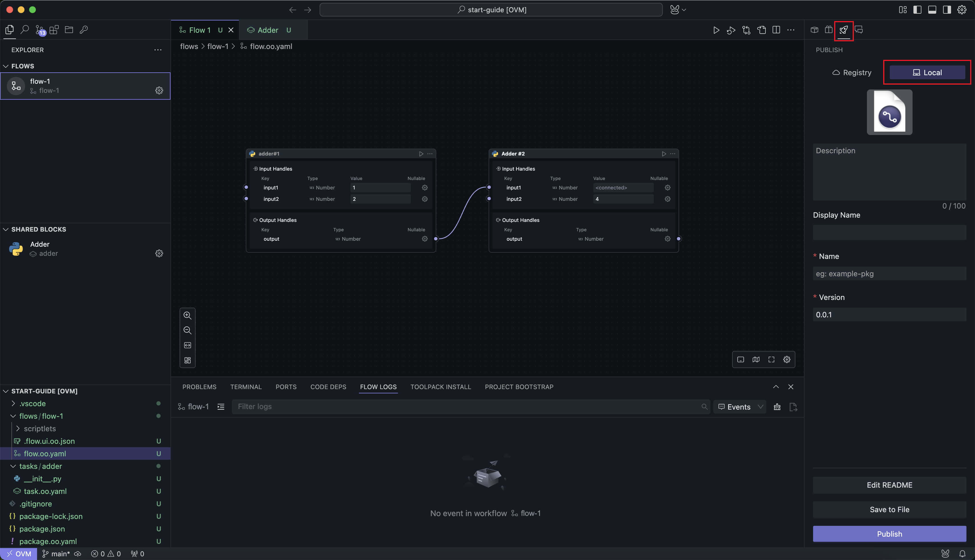Viewport: 975px width, 560px height.
Task: Switch to the TERMINAL panel tab
Action: point(245,387)
